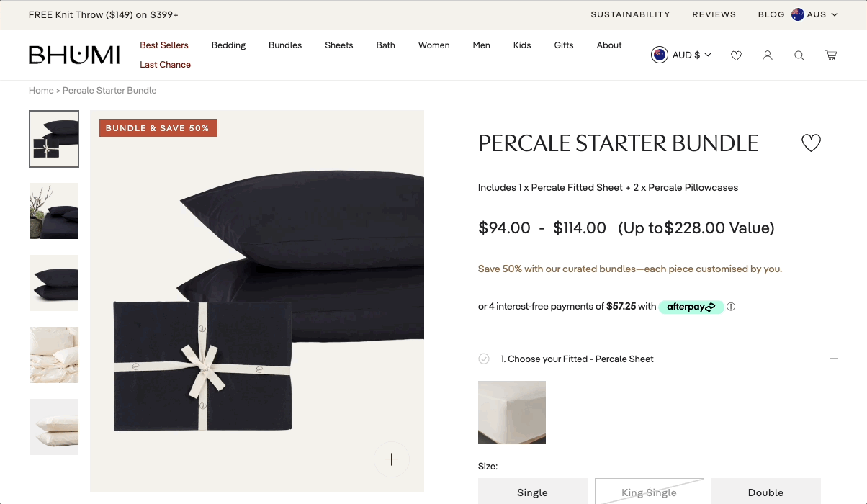
Task: Select the cream fitted sheet swatch
Action: (512, 413)
